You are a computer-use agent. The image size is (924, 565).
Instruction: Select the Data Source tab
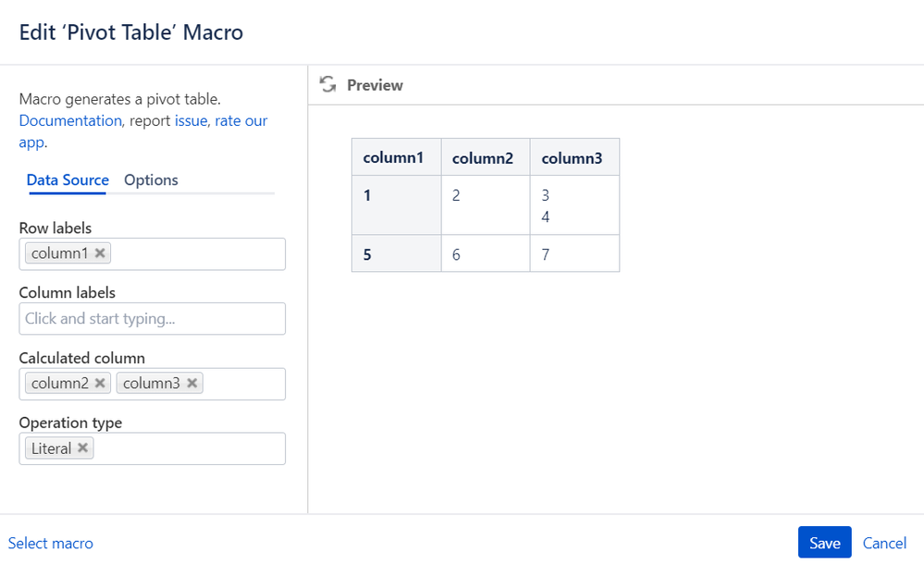pyautogui.click(x=68, y=179)
